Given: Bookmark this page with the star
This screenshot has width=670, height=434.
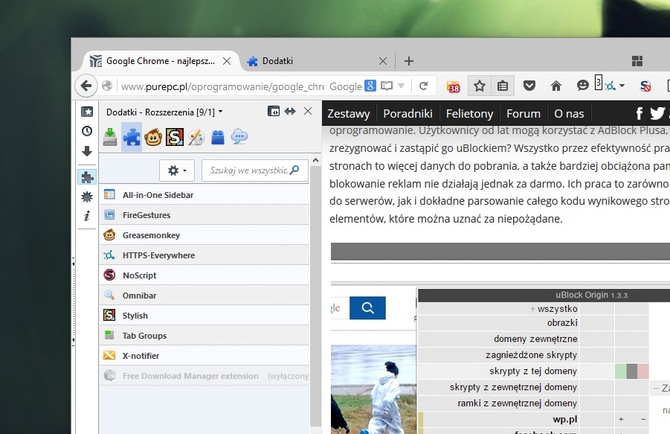Looking at the screenshot, I should coord(479,86).
